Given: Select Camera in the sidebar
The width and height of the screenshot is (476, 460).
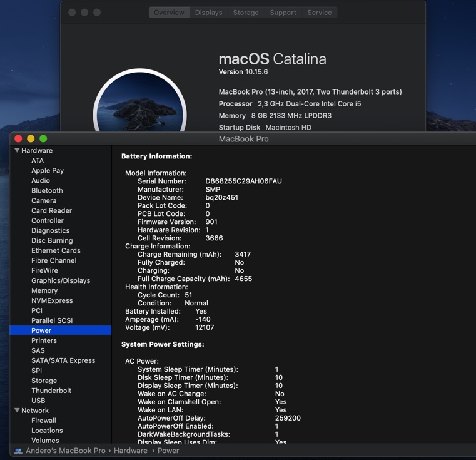Looking at the screenshot, I should tap(44, 200).
